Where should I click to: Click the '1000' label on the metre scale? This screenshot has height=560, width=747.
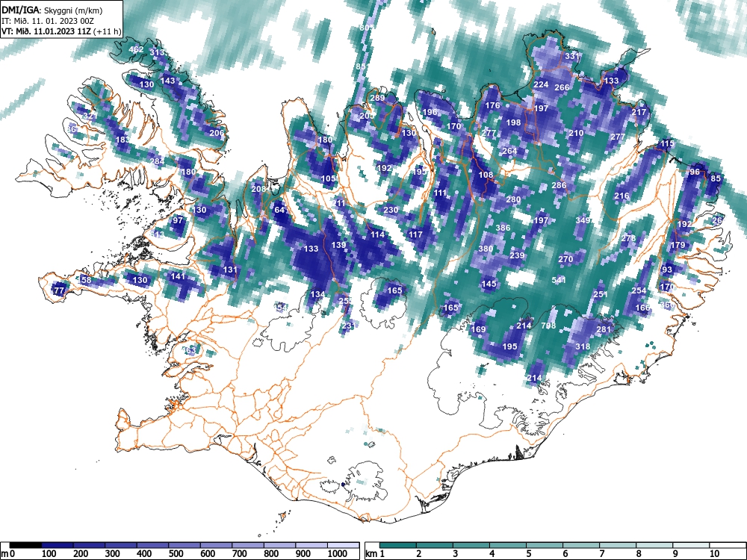tap(338, 554)
